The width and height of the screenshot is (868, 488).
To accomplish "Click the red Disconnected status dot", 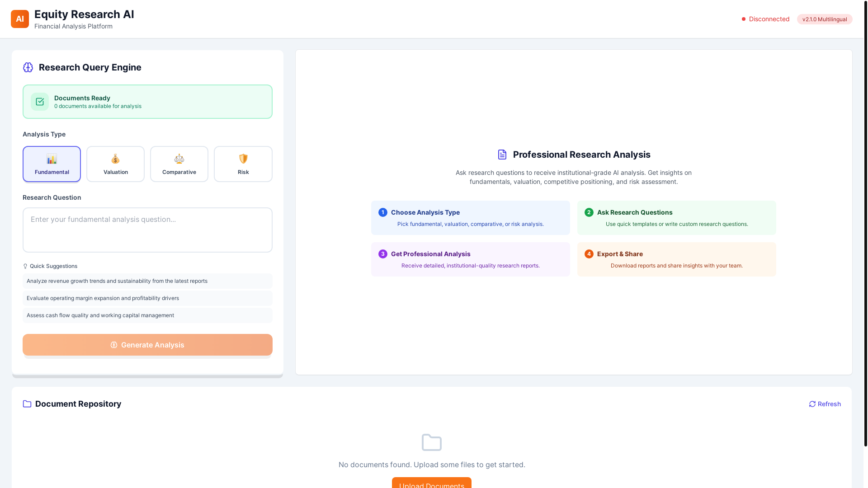I will (744, 19).
